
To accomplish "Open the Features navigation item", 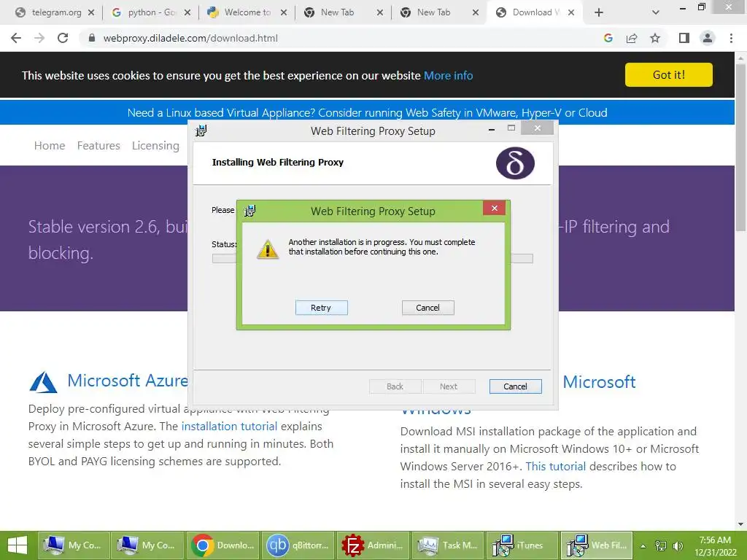I will click(98, 146).
